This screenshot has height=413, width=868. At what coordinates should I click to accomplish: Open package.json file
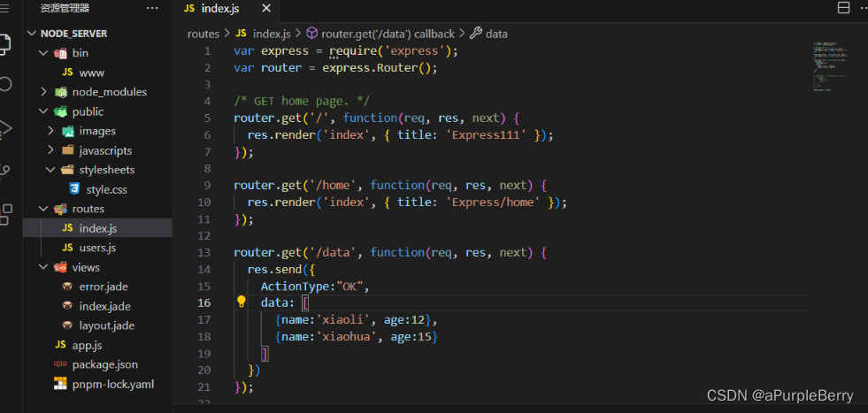tap(105, 365)
